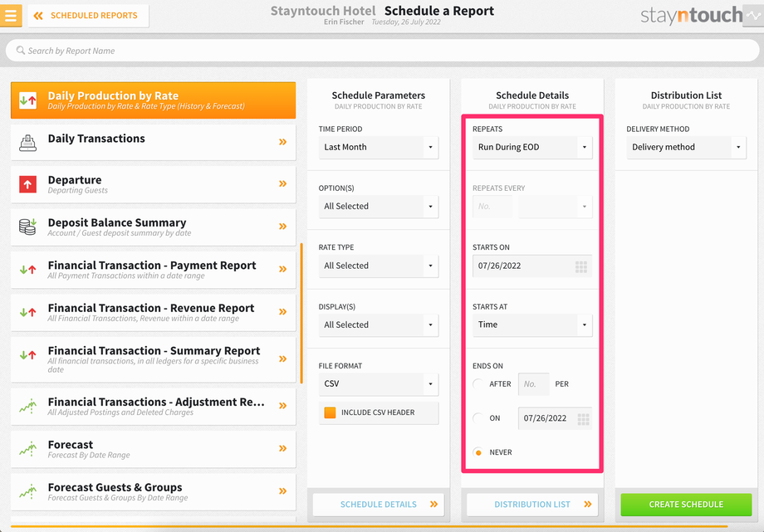The width and height of the screenshot is (764, 532).
Task: Click the Revenue Report arrows icon
Action: (x=27, y=312)
